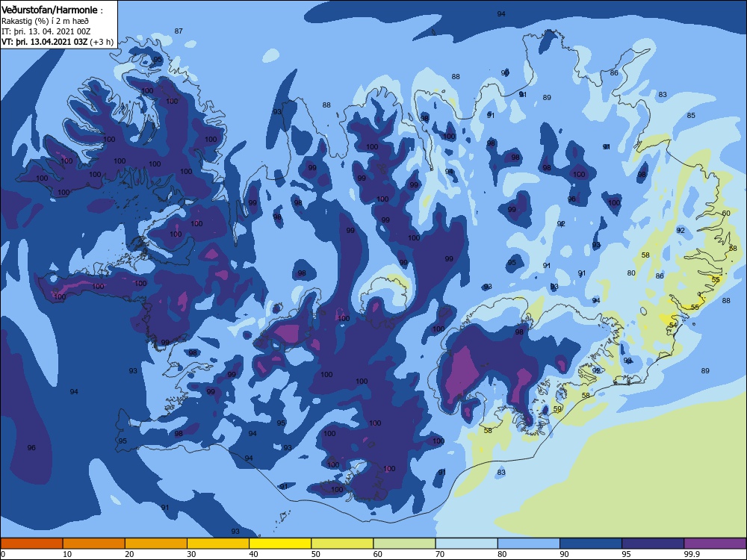Select the very light blue 70–80 legend swatch
This screenshot has height=560, width=747.
467,544
